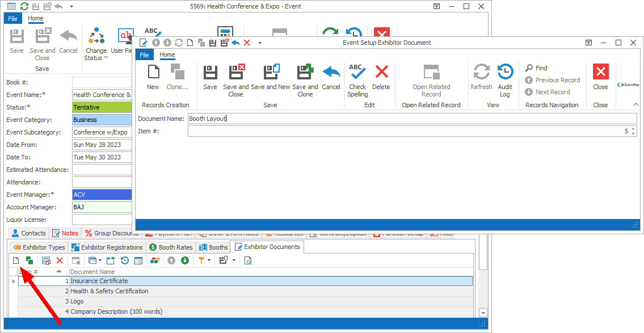Open quick access dropdown in Event titlebar

tap(71, 6)
